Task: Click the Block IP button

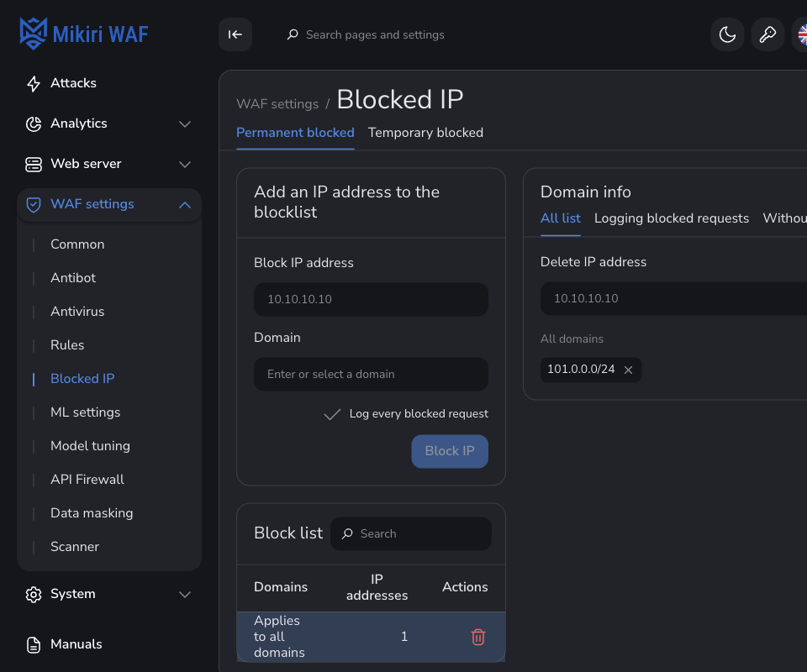Action: tap(450, 451)
